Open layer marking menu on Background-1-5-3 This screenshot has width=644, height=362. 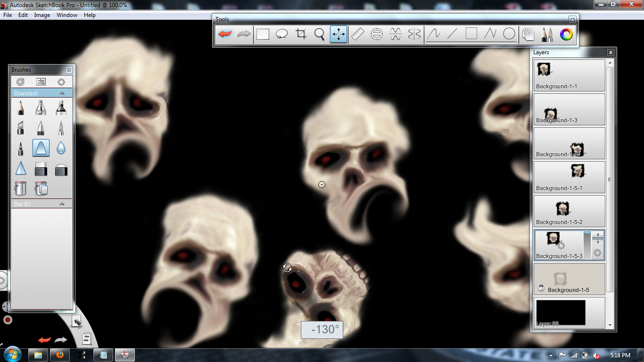(x=597, y=253)
